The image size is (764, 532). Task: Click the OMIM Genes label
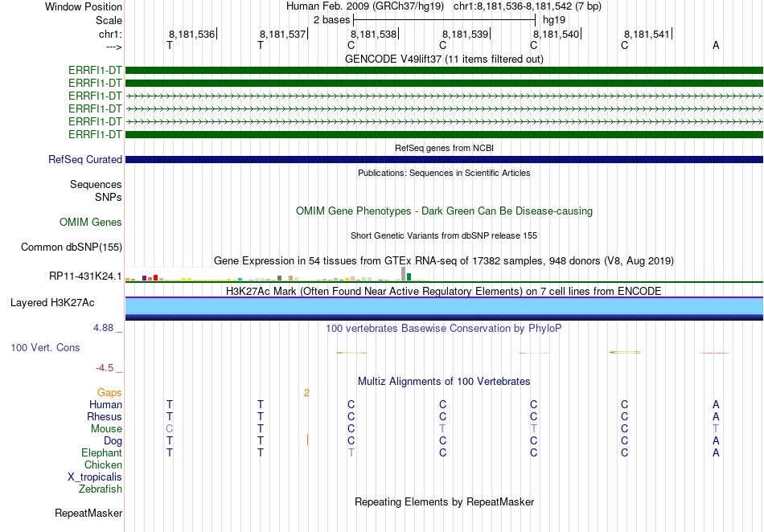(x=91, y=223)
